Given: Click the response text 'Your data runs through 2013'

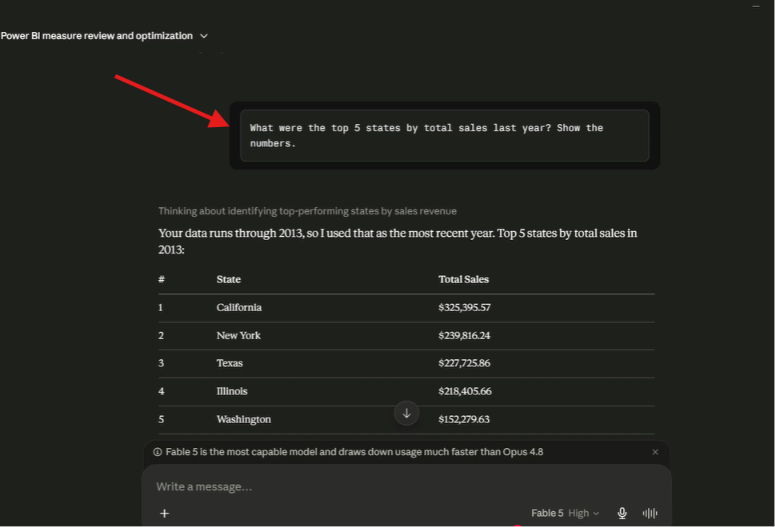Looking at the screenshot, I should 231,233.
